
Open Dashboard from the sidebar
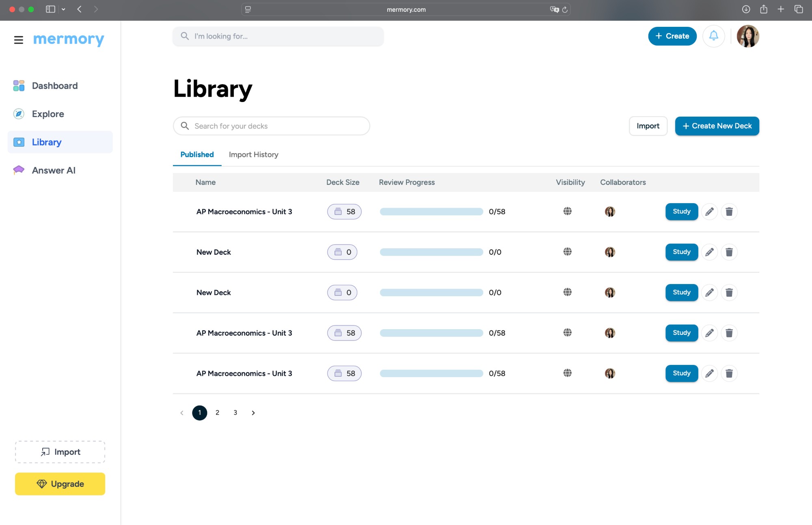(x=54, y=86)
